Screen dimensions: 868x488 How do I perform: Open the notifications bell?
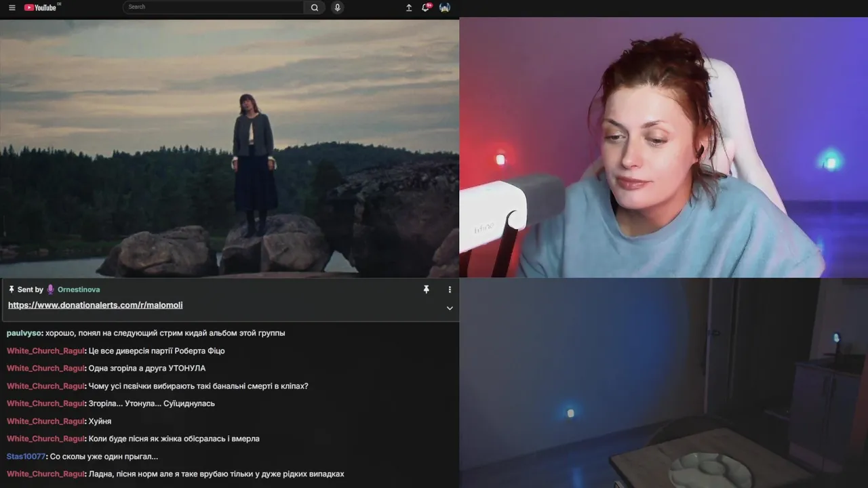tap(426, 7)
